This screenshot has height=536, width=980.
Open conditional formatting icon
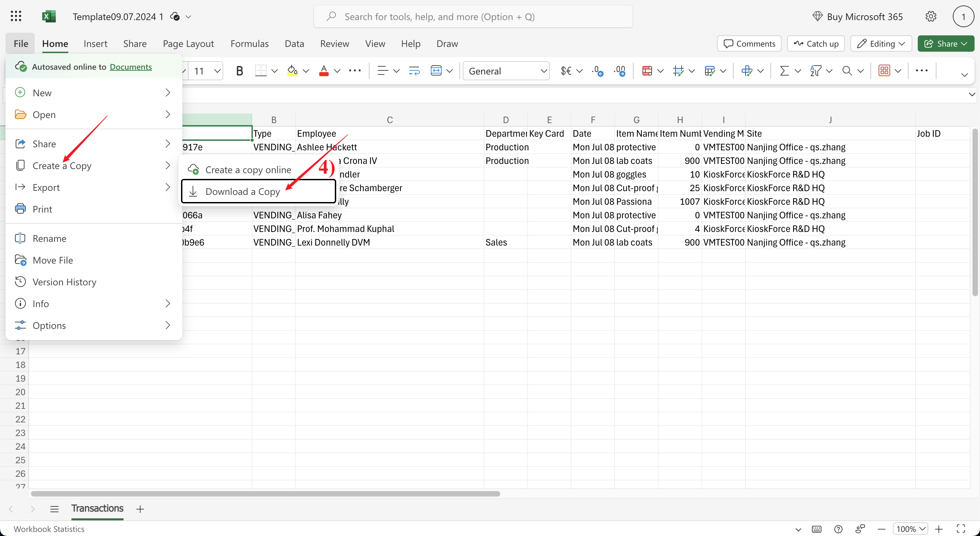647,71
